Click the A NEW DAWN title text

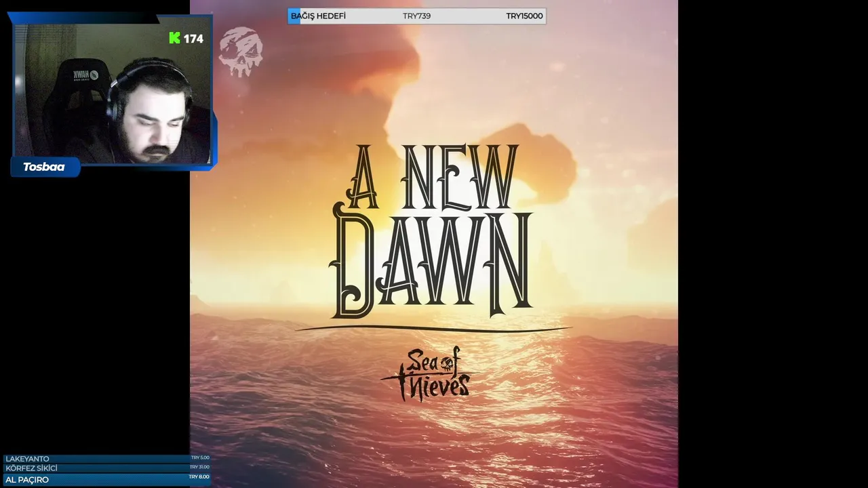coord(431,230)
